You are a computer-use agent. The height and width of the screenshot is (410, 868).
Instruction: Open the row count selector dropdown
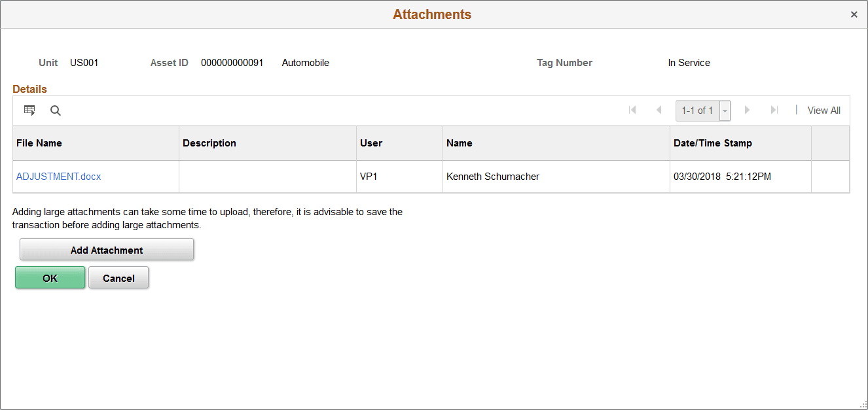[x=725, y=111]
